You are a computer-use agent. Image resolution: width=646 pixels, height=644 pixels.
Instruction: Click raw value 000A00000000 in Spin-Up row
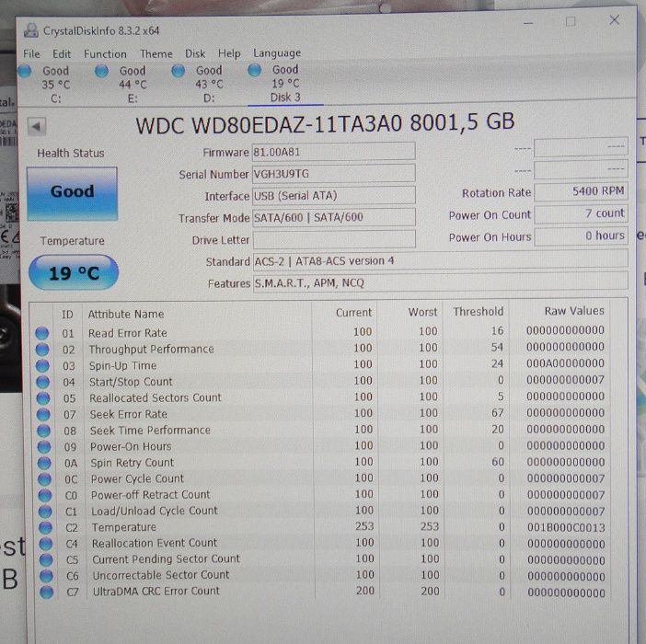[x=565, y=363]
